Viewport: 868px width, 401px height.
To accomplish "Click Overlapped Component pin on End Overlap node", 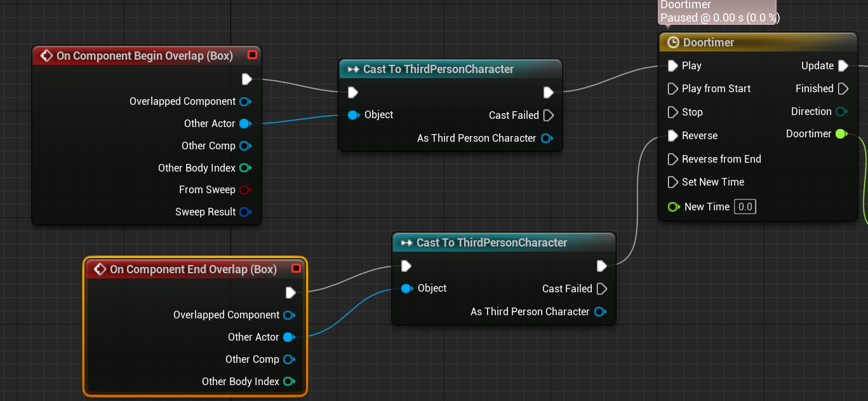I will click(x=290, y=315).
